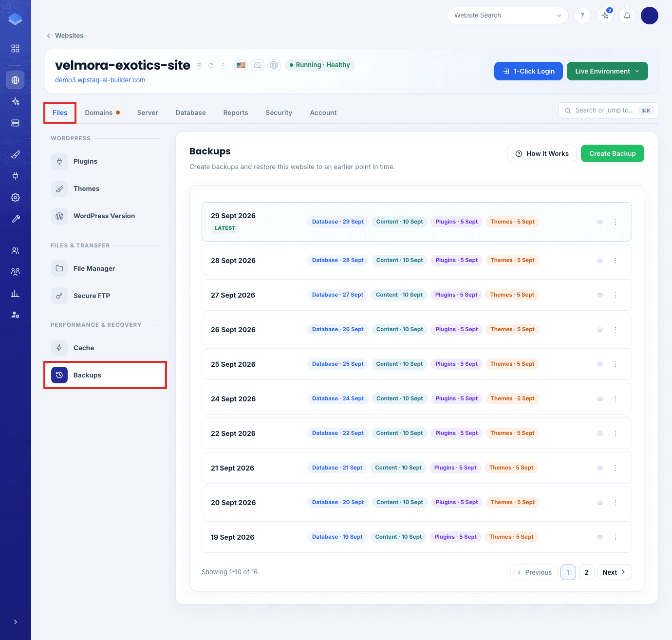Open the bar chart icon in sidebar
The image size is (672, 640).
click(x=16, y=293)
